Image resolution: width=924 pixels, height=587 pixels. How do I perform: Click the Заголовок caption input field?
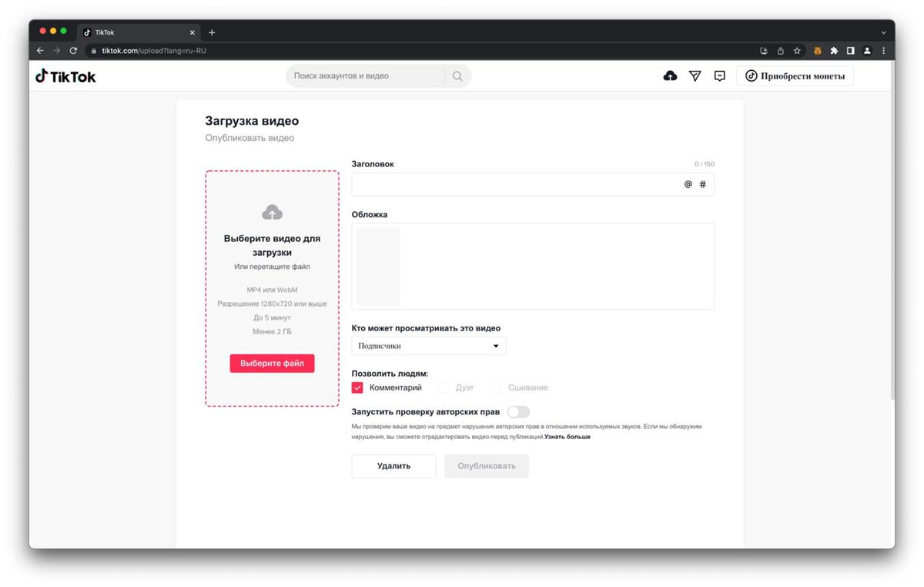pyautogui.click(x=533, y=184)
